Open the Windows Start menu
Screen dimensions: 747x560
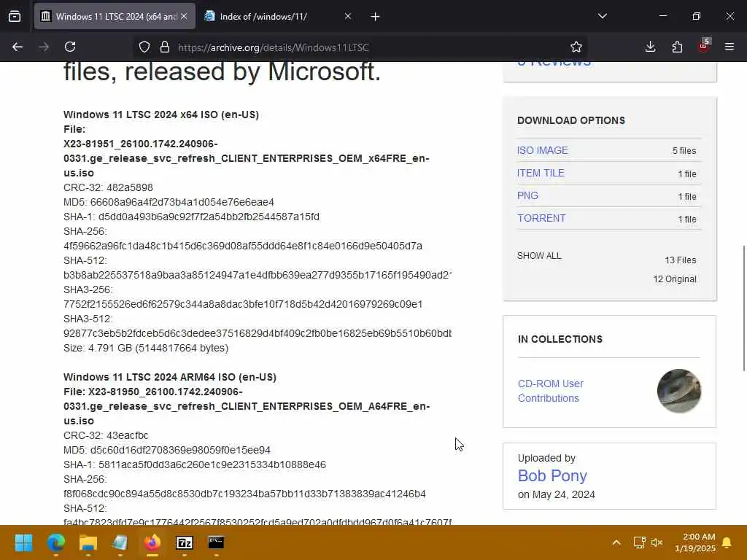click(x=23, y=542)
